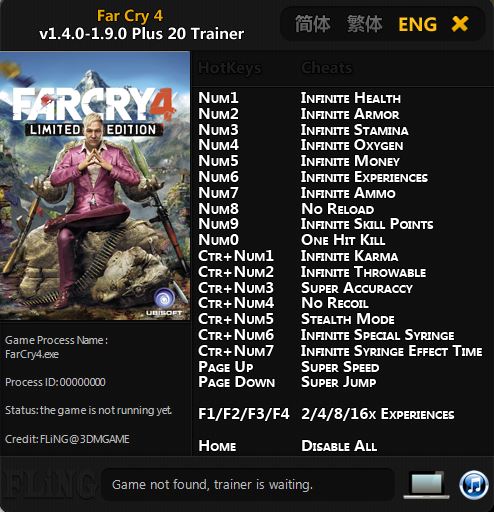Switch language to Simplified Chinese (简体)
494x512 pixels.
[x=312, y=24]
